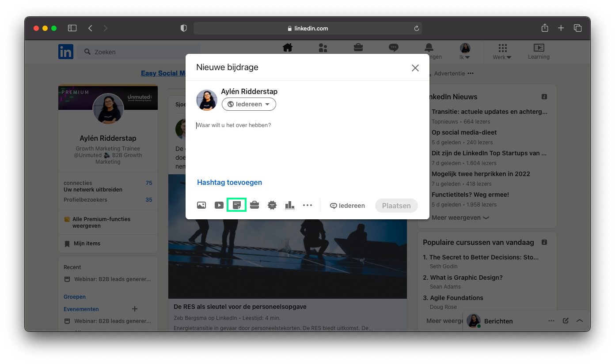Image resolution: width=615 pixels, height=364 pixels.
Task: Open the audience dropdown under Aylén Ridderstap
Action: (249, 104)
